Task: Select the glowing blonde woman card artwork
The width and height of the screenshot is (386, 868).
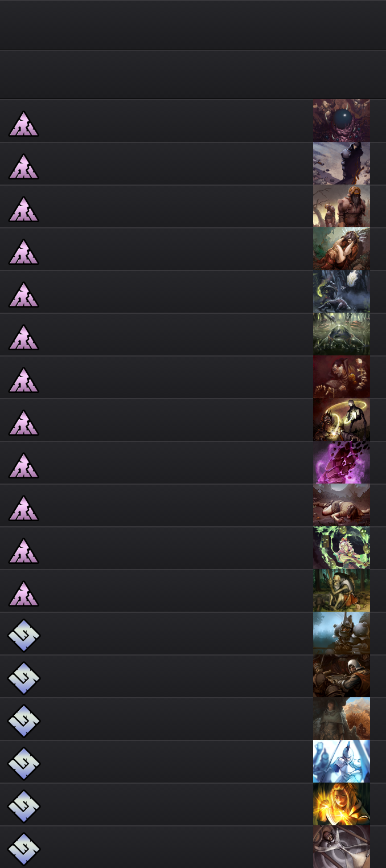Action: tap(342, 804)
